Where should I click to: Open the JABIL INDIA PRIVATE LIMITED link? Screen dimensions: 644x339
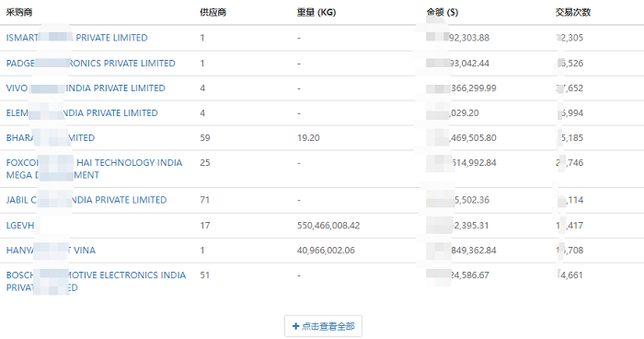click(86, 200)
